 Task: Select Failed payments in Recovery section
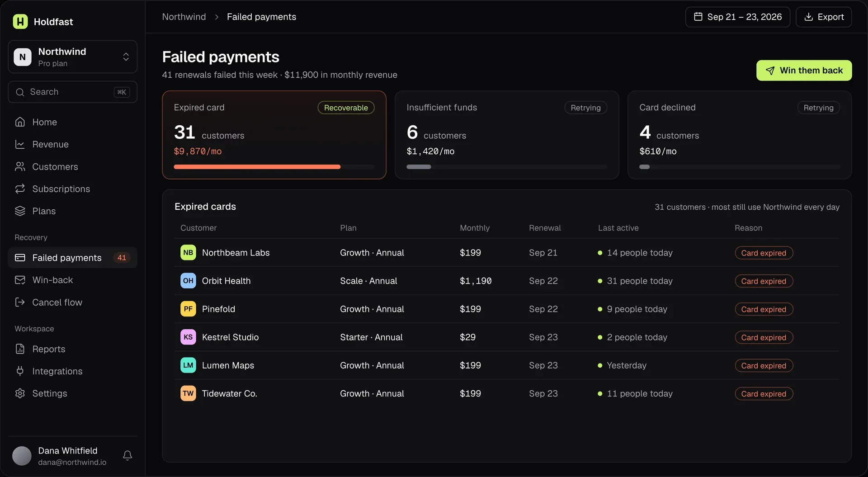pyautogui.click(x=72, y=258)
